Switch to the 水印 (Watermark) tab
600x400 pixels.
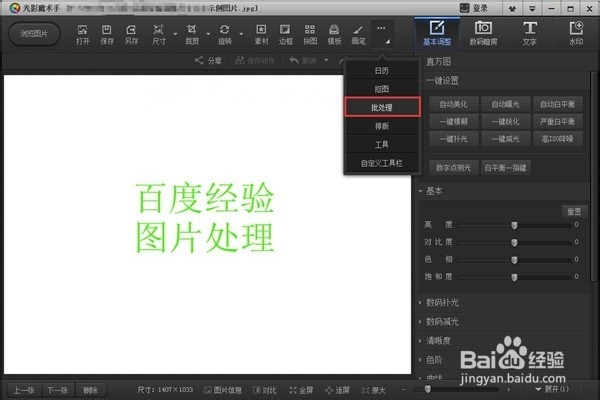coord(576,34)
